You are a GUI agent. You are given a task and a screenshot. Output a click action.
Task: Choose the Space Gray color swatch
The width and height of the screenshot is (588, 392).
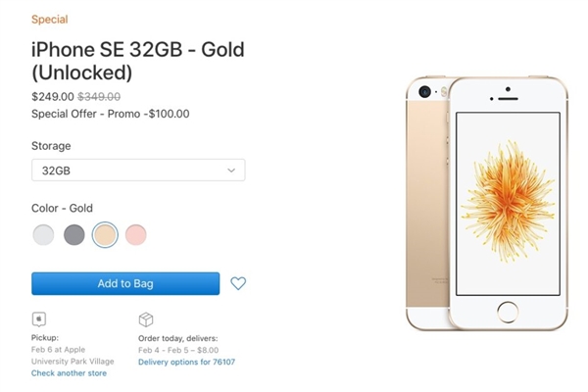tap(74, 235)
